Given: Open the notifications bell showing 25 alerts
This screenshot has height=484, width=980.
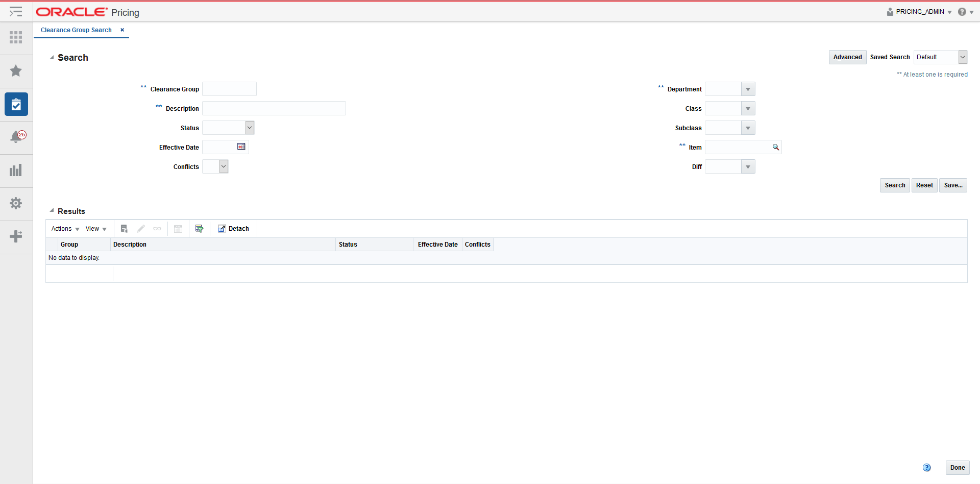Looking at the screenshot, I should point(16,137).
